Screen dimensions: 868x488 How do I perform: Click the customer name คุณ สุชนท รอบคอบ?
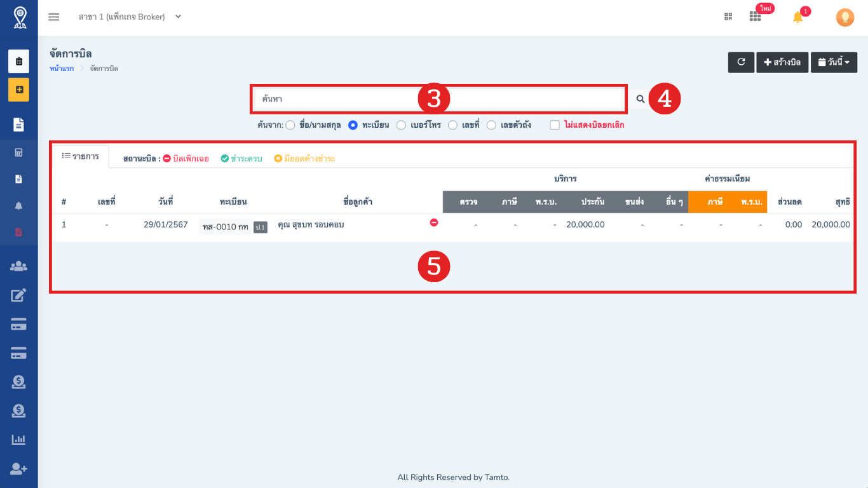(311, 224)
